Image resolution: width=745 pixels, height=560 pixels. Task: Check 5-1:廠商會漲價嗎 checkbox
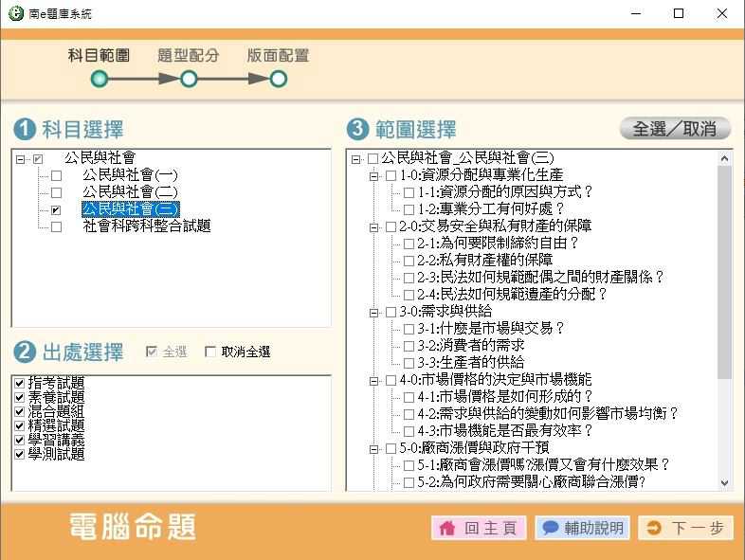(x=409, y=465)
